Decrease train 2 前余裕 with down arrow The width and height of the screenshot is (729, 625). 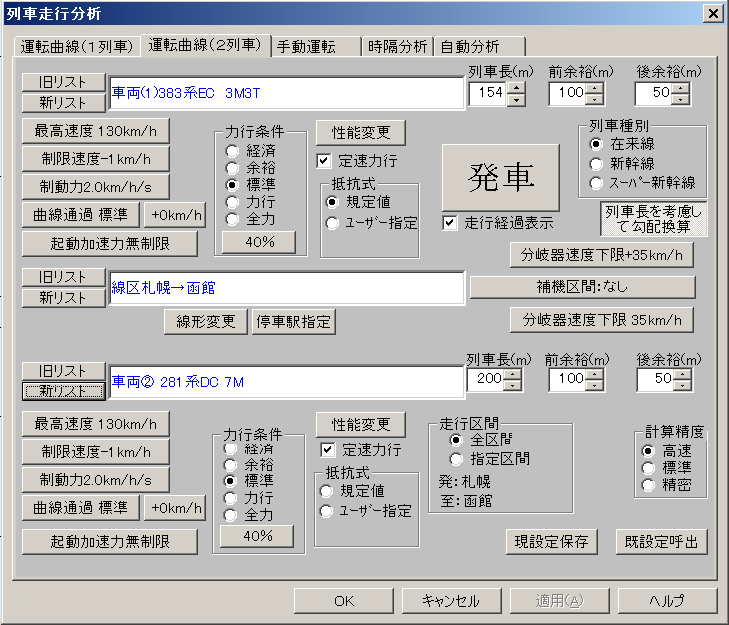point(594,385)
